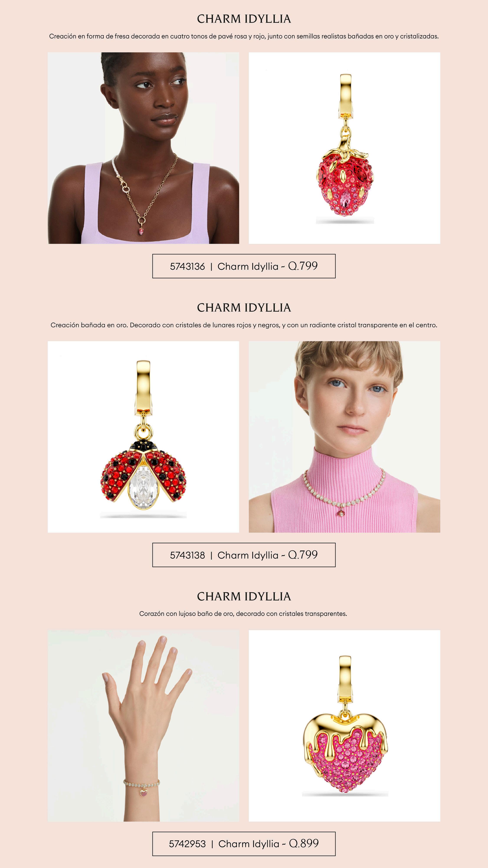Click the CHARM IDYLLIA heading above ladybug
Screen dimensions: 488x868
pyautogui.click(x=244, y=308)
